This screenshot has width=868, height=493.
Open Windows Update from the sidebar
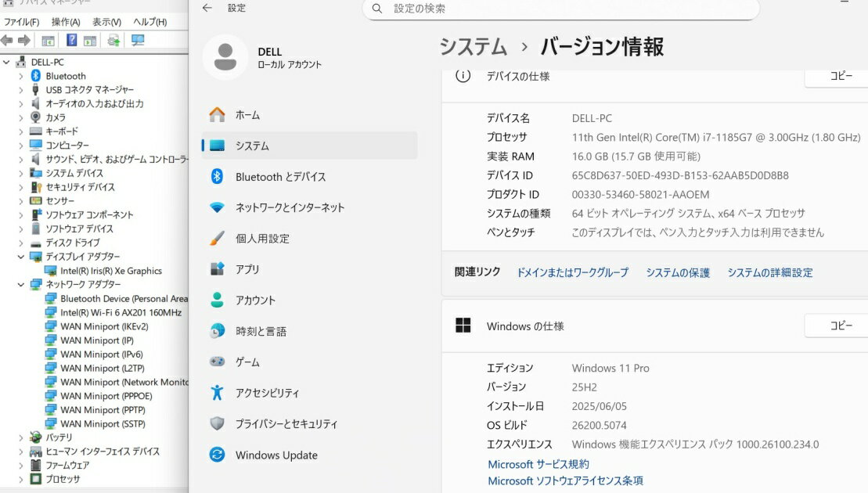pyautogui.click(x=276, y=455)
